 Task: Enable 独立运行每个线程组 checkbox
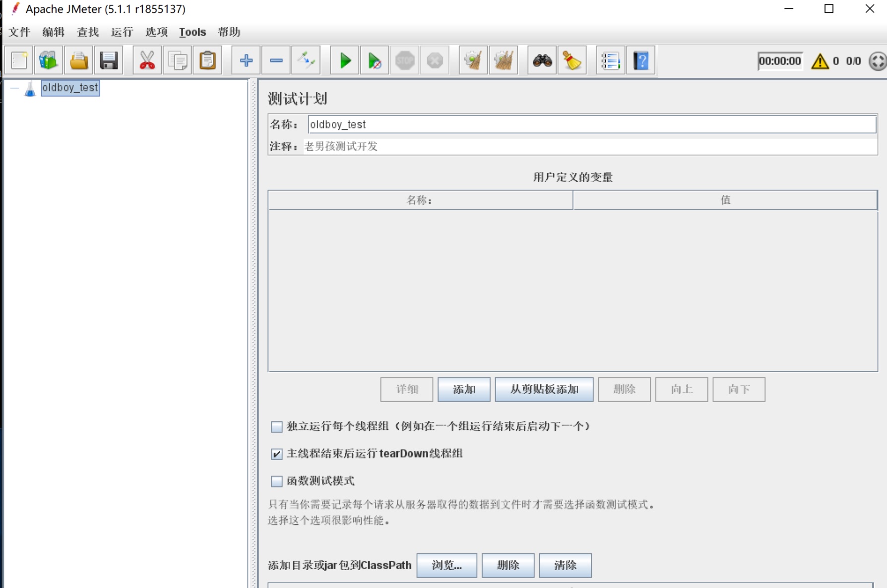(x=277, y=426)
